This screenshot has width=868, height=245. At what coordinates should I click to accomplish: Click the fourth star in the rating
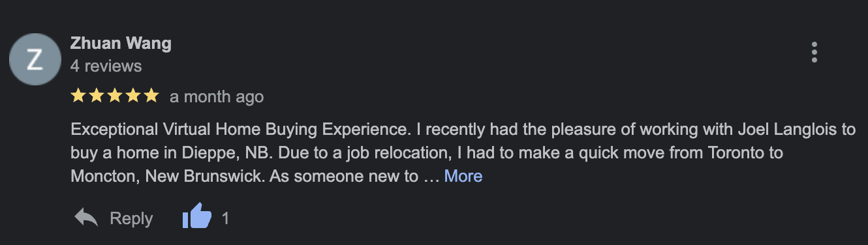coord(133,96)
